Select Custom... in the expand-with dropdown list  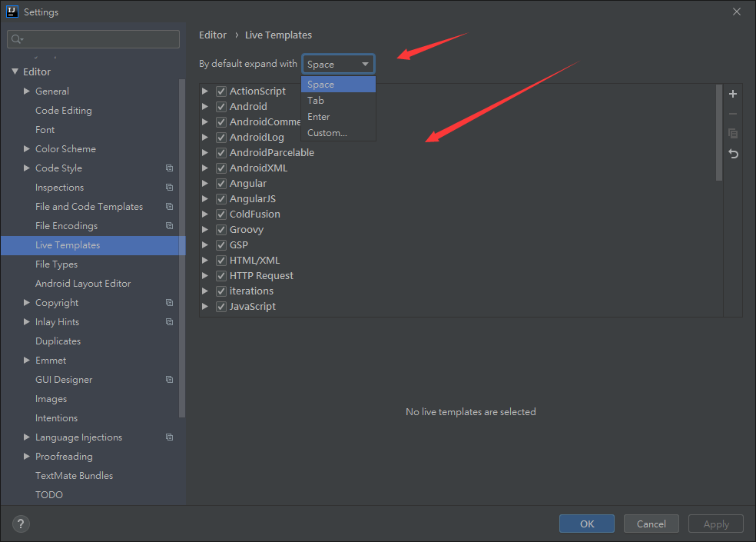327,133
